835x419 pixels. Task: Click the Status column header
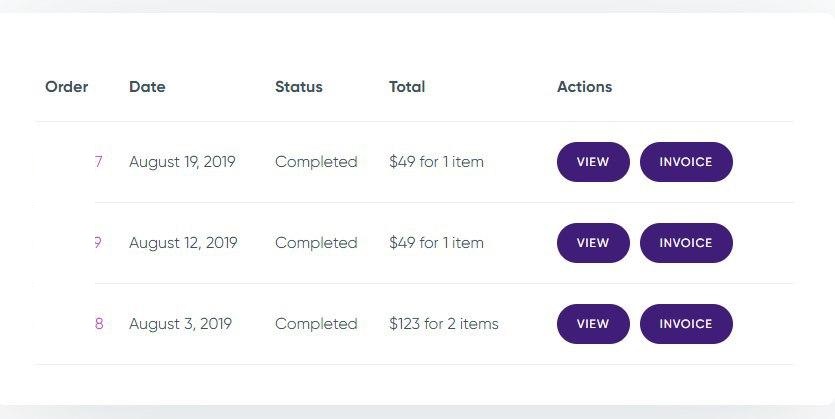[299, 87]
